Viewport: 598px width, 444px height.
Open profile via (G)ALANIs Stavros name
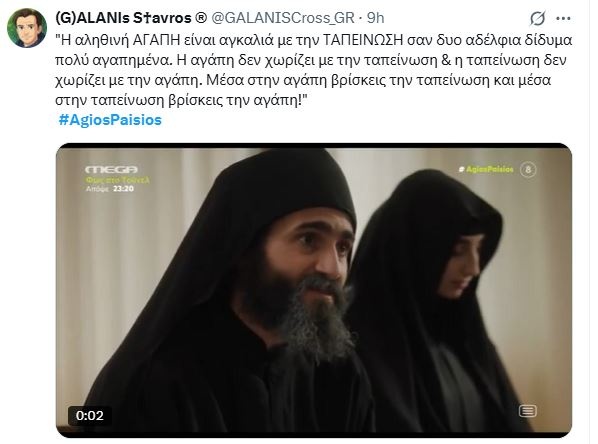124,18
